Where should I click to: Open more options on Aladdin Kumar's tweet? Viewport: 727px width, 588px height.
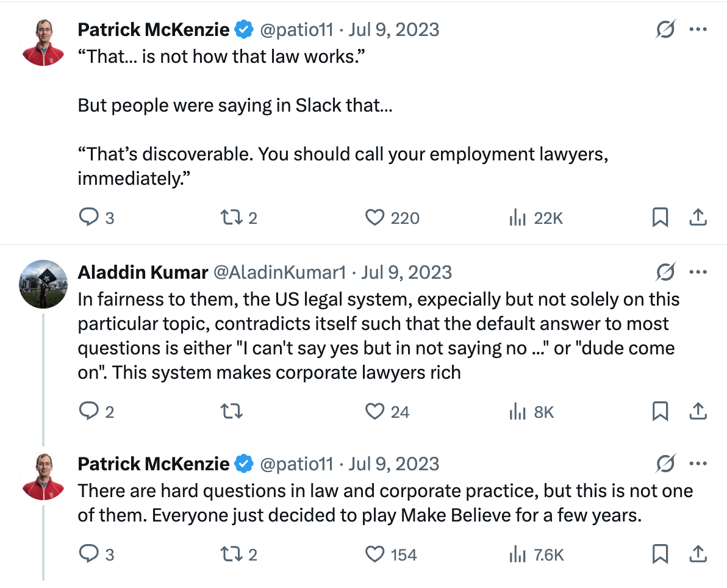pos(698,272)
